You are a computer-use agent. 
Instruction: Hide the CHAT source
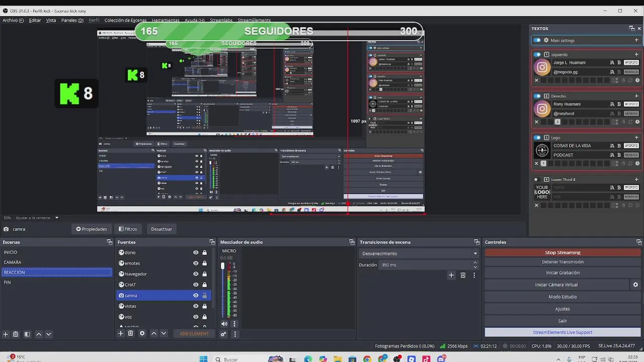click(196, 285)
